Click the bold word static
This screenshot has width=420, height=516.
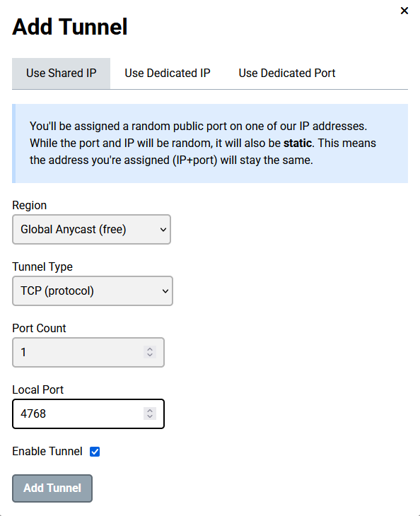(x=298, y=143)
